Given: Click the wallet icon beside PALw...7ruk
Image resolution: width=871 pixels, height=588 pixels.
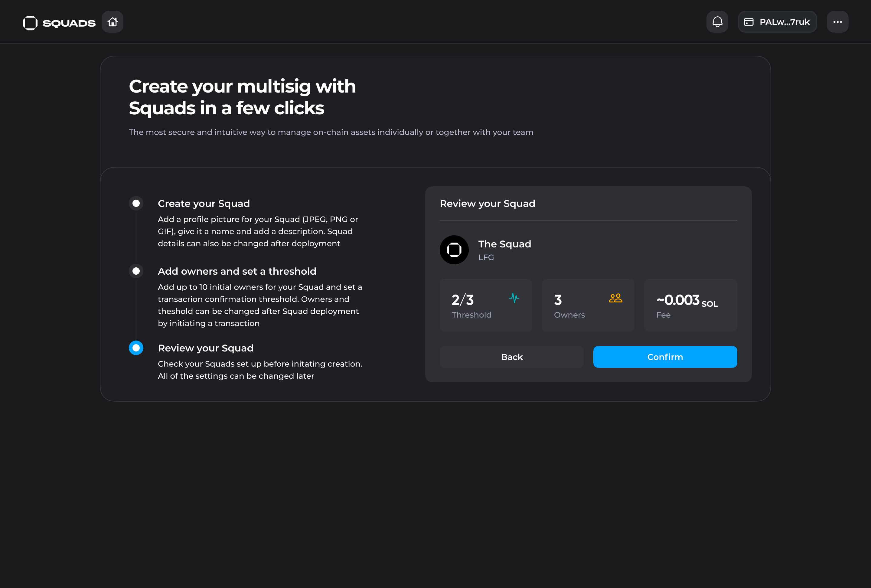Looking at the screenshot, I should 749,22.
